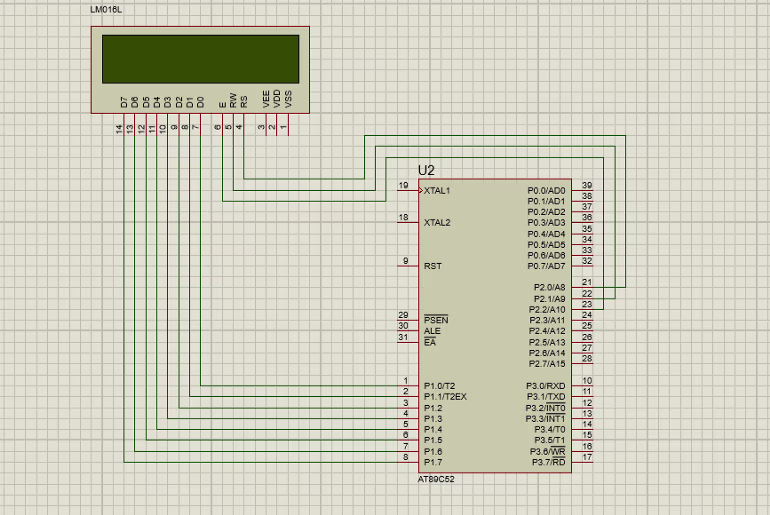Select the XTAL2 pin on U2
The height and width of the screenshot is (515, 770).
(437, 222)
